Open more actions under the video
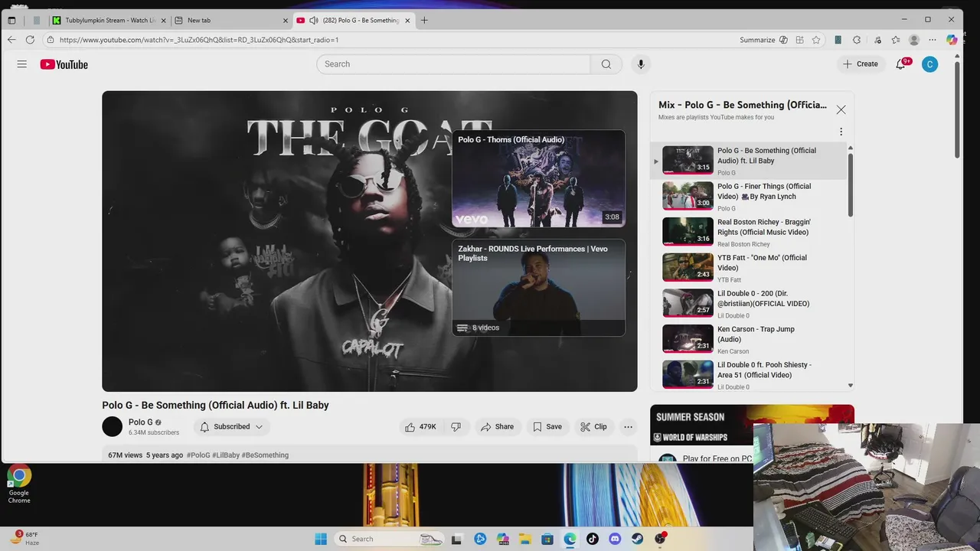980x551 pixels. coord(628,427)
